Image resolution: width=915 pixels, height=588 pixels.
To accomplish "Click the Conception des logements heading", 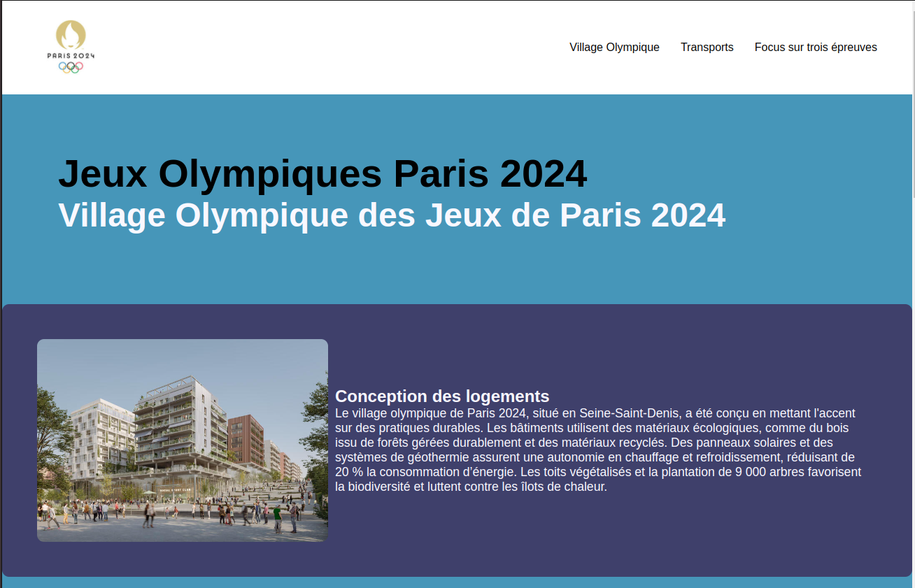I will point(442,396).
